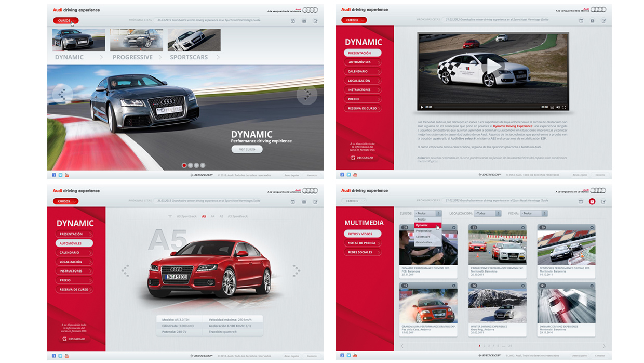Expand the plus icon on the 29-photo gallery card
Screen dimensions: 644x363
pos(592,228)
